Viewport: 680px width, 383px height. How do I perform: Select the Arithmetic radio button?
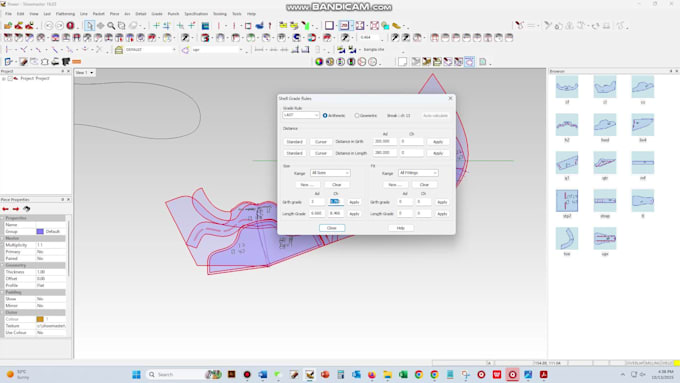click(325, 115)
